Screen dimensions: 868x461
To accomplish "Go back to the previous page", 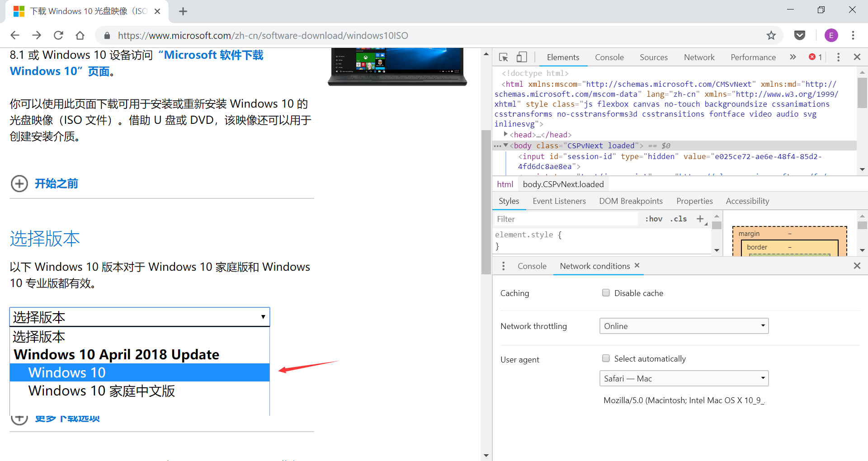I will (15, 35).
